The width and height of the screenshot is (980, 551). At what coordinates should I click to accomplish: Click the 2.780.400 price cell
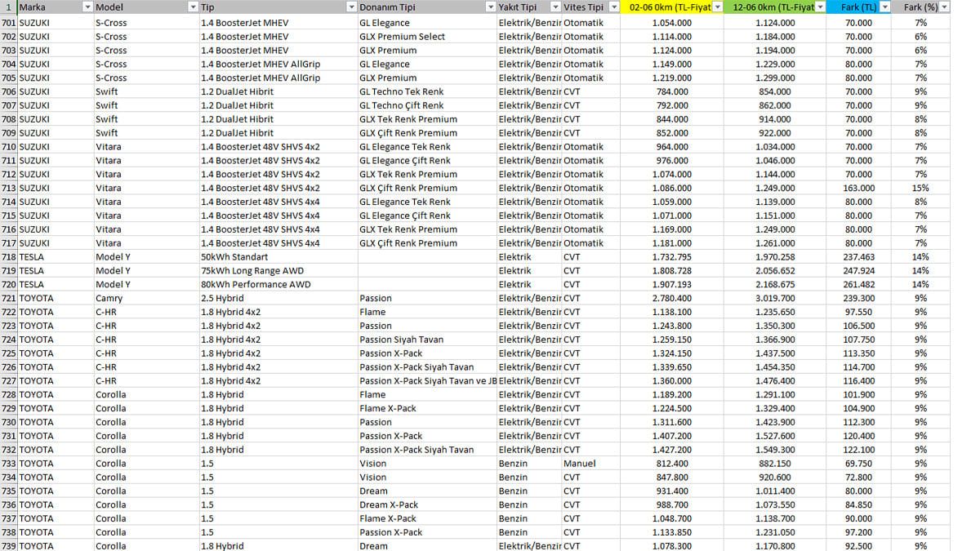pos(671,298)
